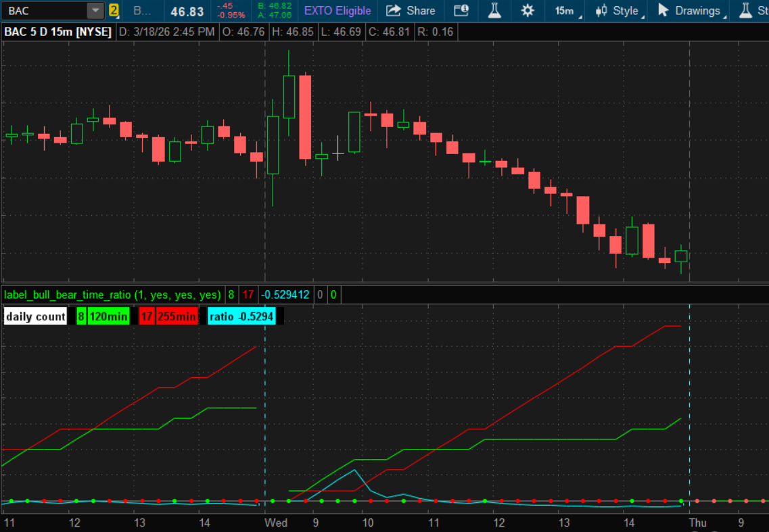769x532 pixels.
Task: Click the news and notes icon beside Share
Action: [x=461, y=11]
